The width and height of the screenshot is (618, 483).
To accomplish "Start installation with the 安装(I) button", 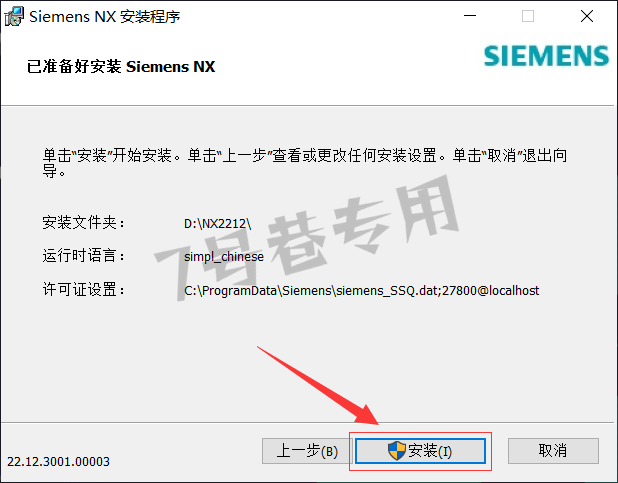I will click(420, 451).
